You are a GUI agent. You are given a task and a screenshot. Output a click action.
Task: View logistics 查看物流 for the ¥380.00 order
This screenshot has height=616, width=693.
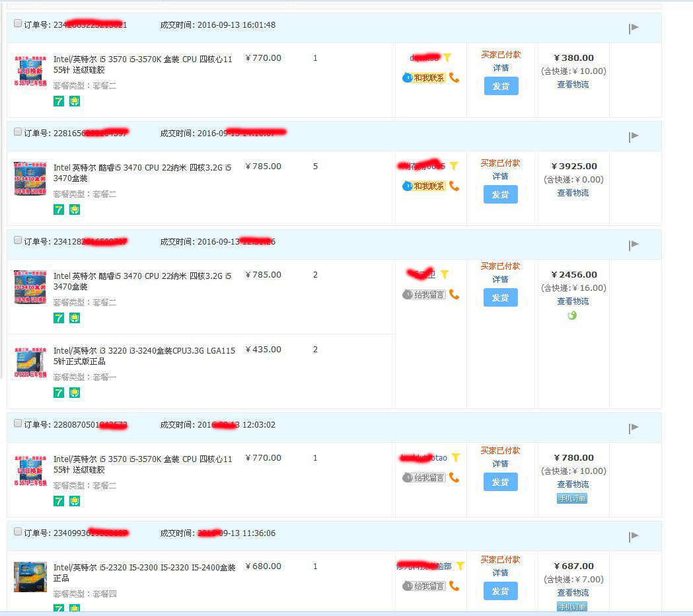573,85
